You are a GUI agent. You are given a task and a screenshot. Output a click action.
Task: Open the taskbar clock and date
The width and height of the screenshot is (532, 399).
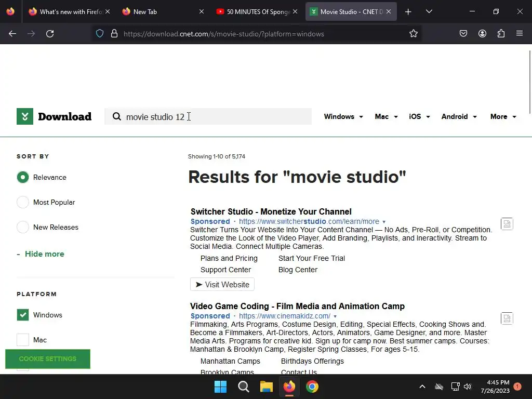pos(495,387)
